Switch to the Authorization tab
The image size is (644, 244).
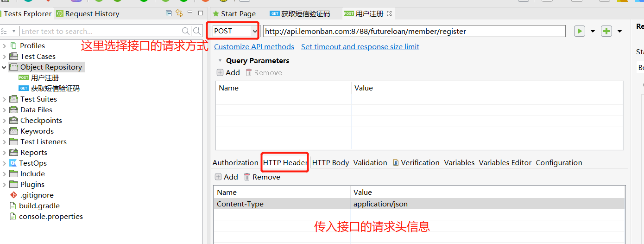click(x=235, y=162)
